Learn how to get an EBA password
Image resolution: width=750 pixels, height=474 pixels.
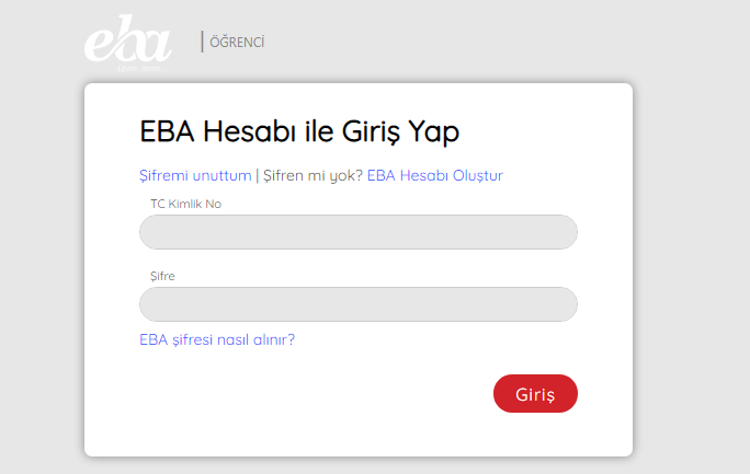pyautogui.click(x=217, y=339)
